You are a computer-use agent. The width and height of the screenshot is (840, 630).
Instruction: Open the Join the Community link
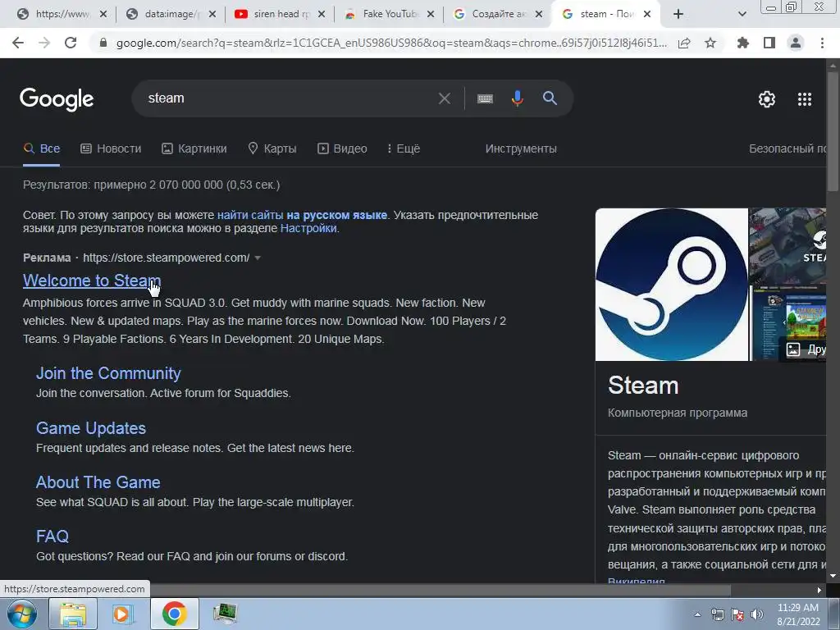(x=108, y=373)
